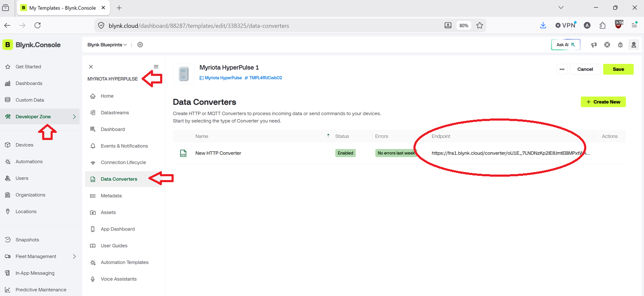Click browser back arrow
The height and width of the screenshot is (296, 644).
[x=7, y=25]
